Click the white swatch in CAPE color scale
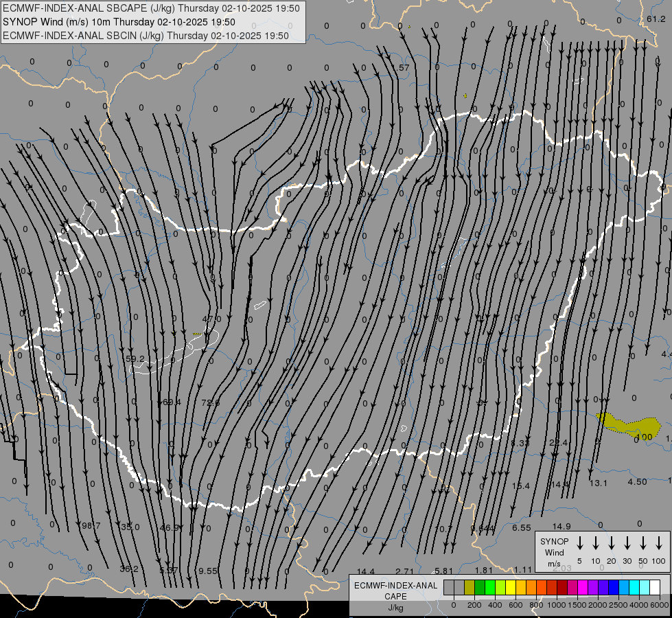This screenshot has height=618, width=672. [655, 587]
